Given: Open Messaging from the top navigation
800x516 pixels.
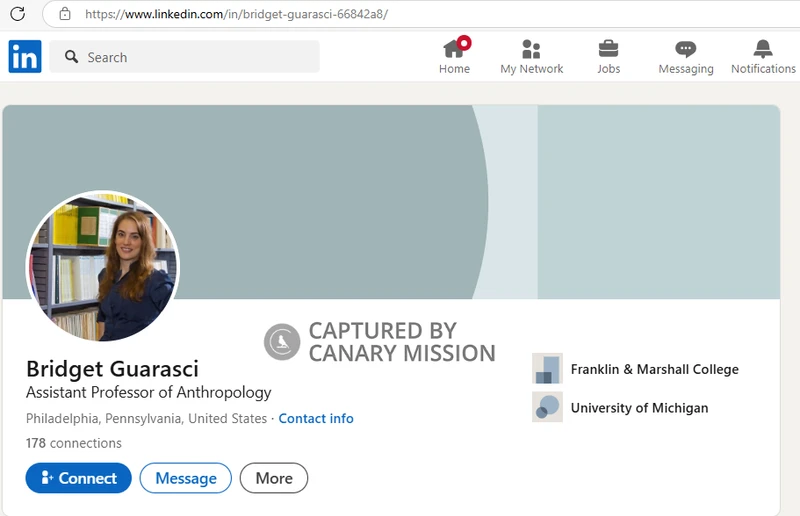Looking at the screenshot, I should [686, 57].
